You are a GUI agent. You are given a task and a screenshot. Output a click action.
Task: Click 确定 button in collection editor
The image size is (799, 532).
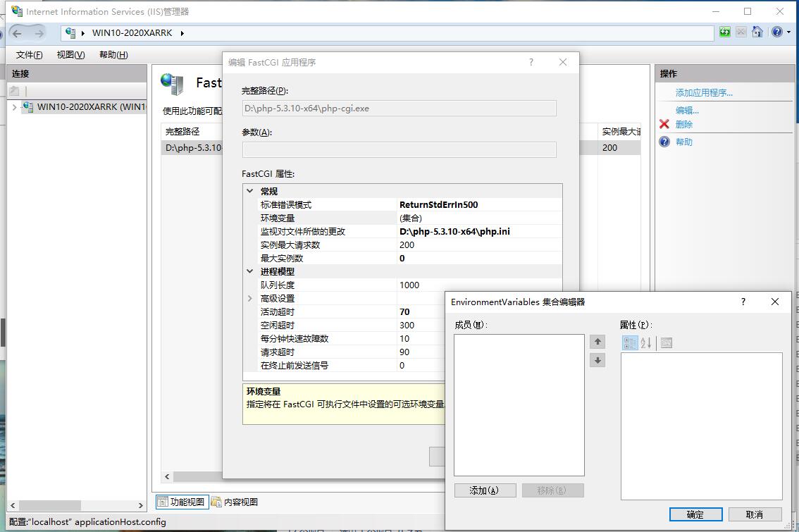[695, 514]
